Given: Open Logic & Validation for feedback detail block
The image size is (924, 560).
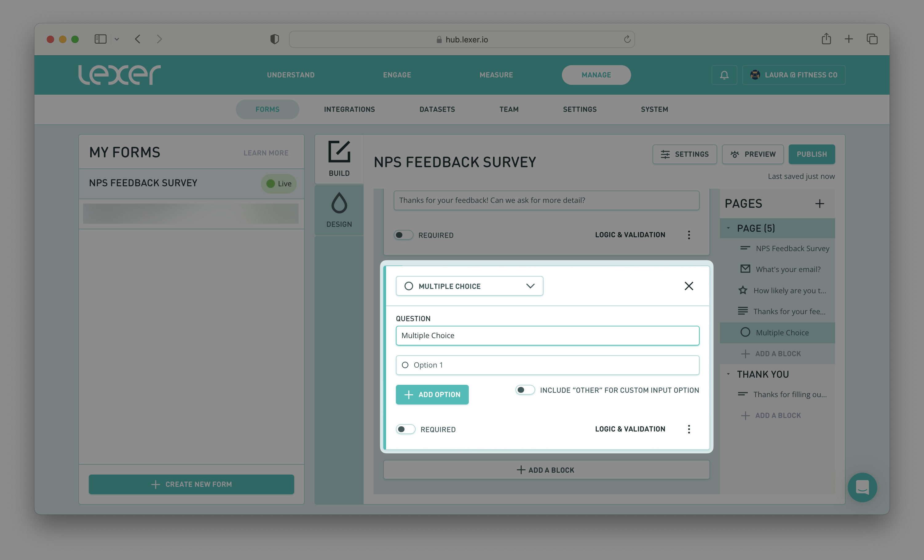Looking at the screenshot, I should coord(630,235).
